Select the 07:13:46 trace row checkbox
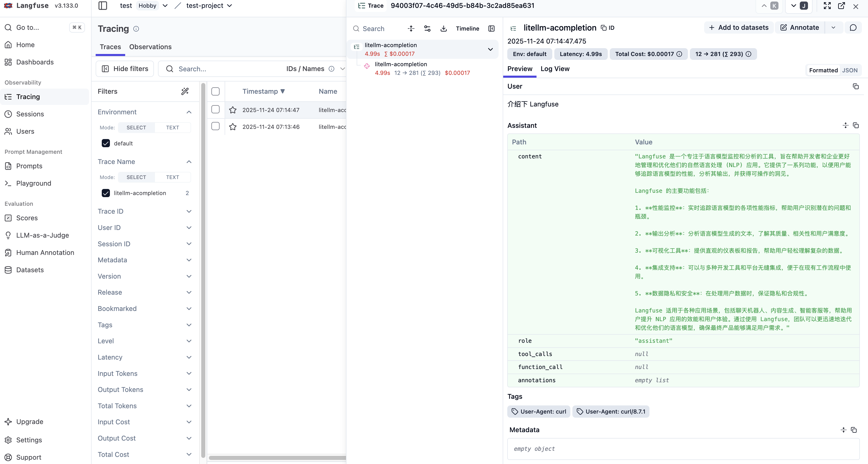Image resolution: width=868 pixels, height=464 pixels. click(215, 127)
